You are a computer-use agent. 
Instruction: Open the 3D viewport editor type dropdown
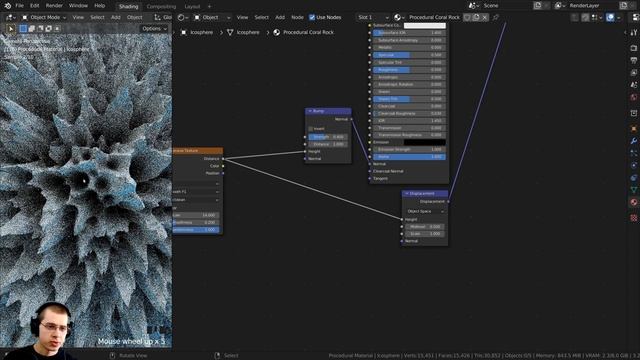10,17
